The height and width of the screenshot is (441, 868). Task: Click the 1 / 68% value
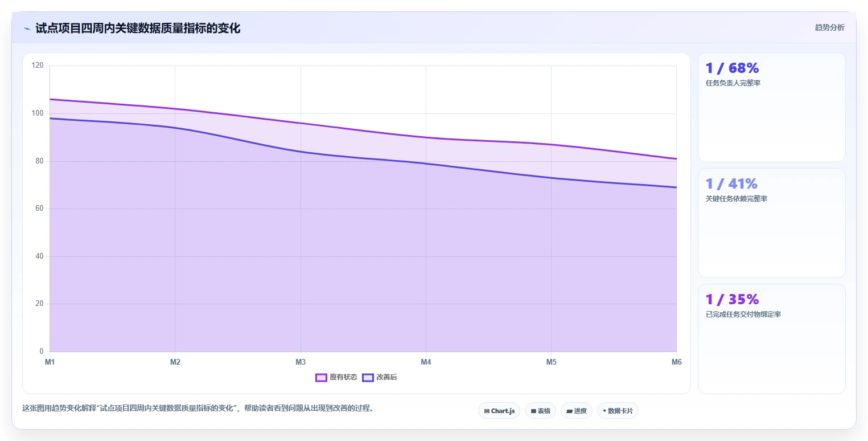tap(732, 68)
